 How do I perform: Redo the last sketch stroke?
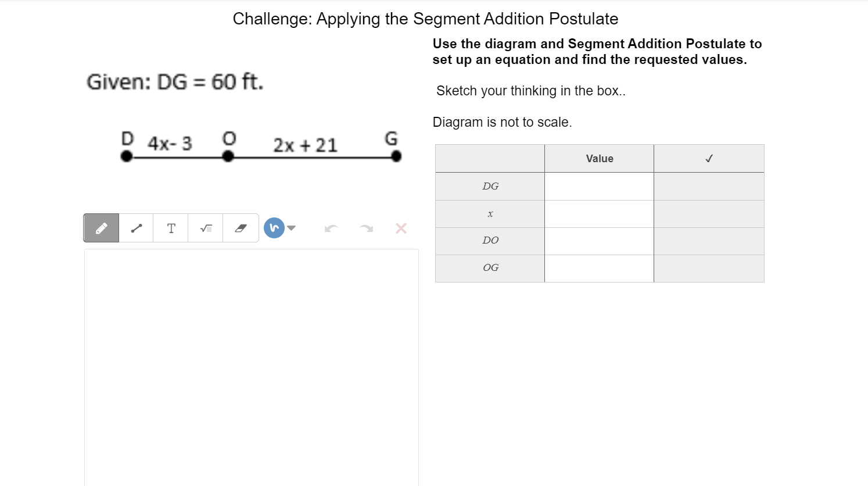(x=365, y=228)
